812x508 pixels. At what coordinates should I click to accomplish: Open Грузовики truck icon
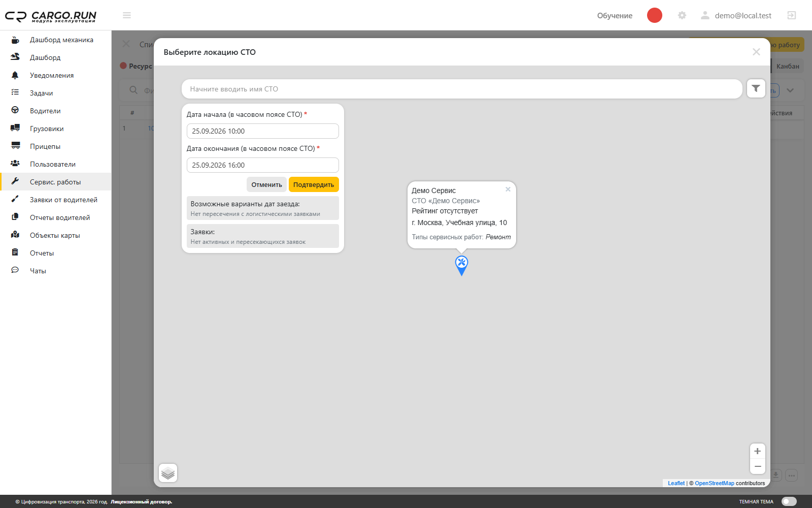point(15,128)
